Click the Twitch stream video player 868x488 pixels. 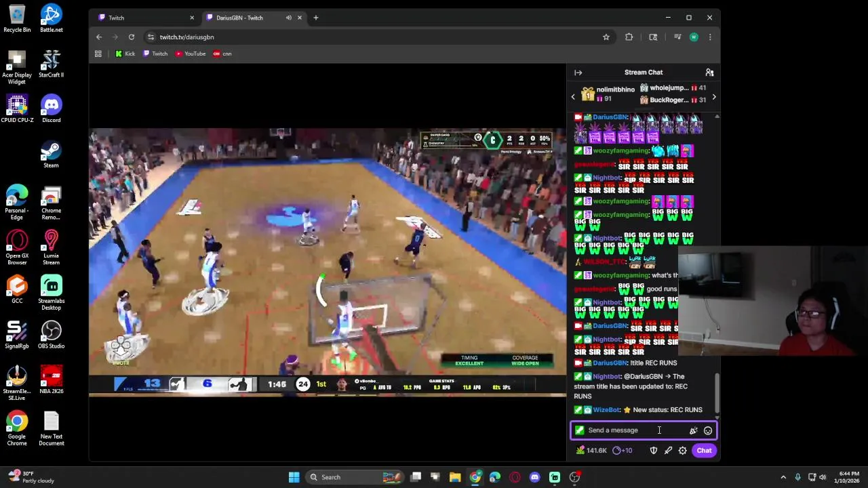click(328, 262)
